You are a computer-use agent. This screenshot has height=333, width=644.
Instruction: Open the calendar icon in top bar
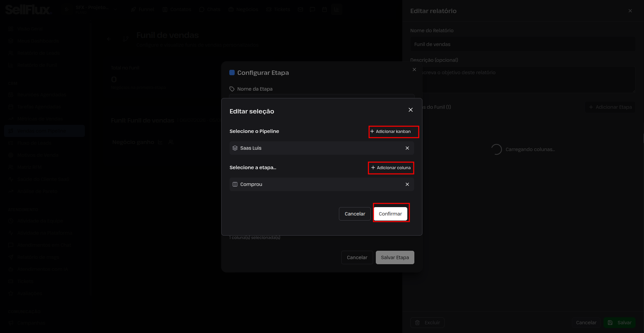click(x=325, y=9)
